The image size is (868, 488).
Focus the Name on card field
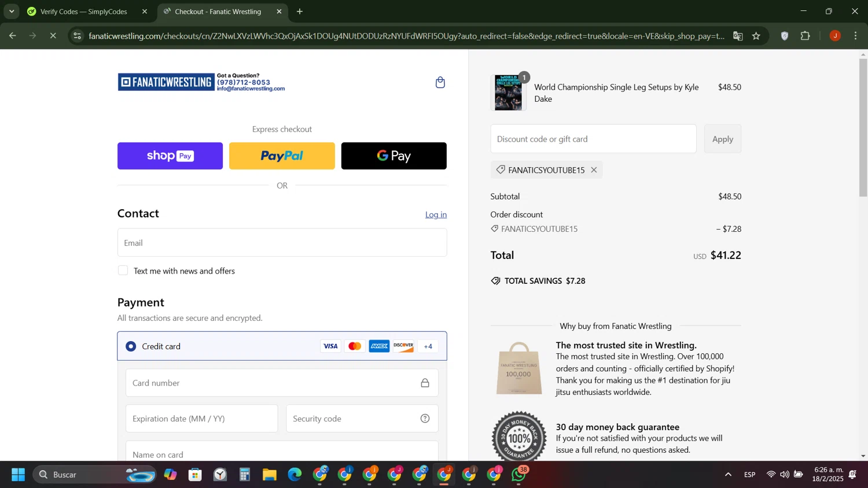(x=282, y=452)
